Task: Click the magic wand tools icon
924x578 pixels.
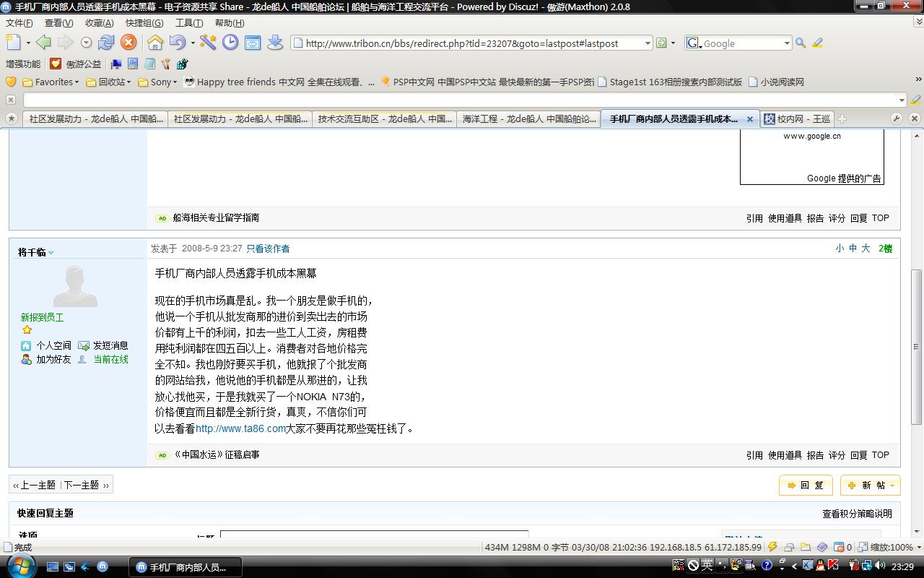Action: tap(208, 43)
